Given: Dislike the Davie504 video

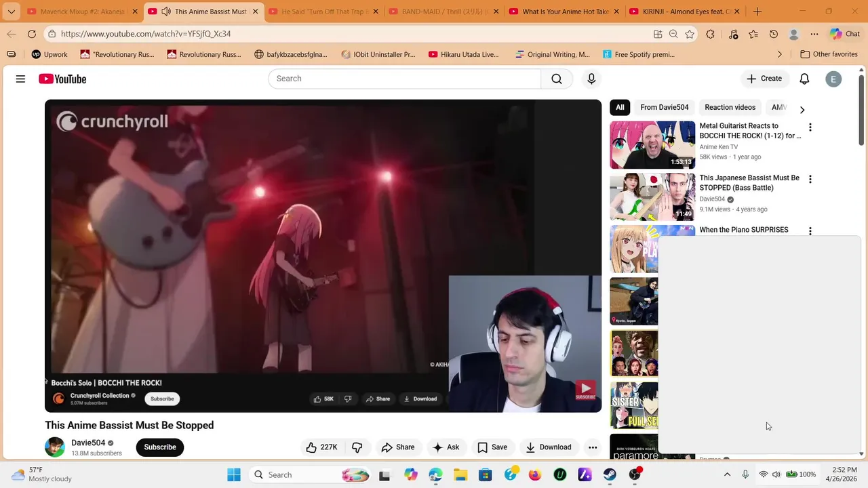Looking at the screenshot, I should pos(357,447).
